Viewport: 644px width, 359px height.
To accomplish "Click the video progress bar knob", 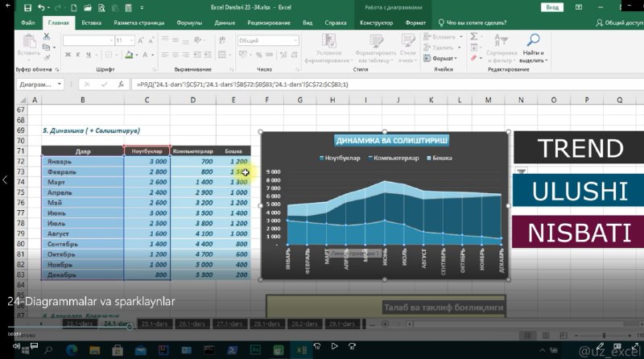I will click(130, 327).
